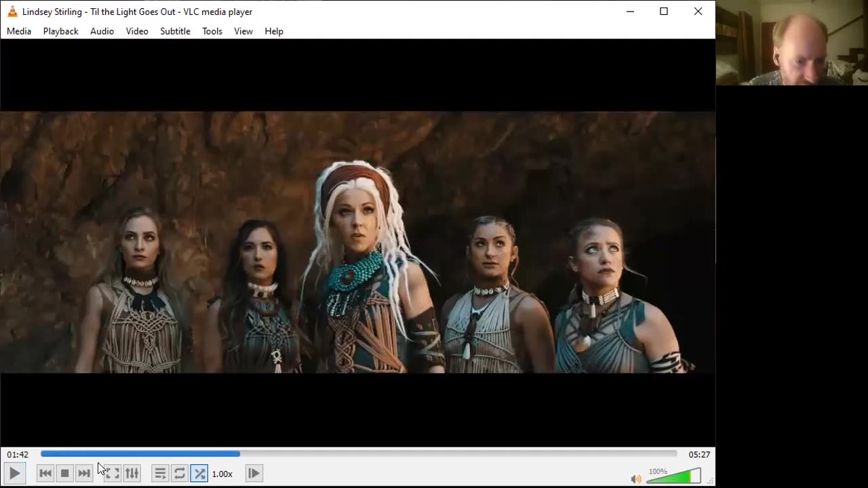Viewport: 868px width, 488px height.
Task: Set volume using the green volume slider
Action: 673,476
